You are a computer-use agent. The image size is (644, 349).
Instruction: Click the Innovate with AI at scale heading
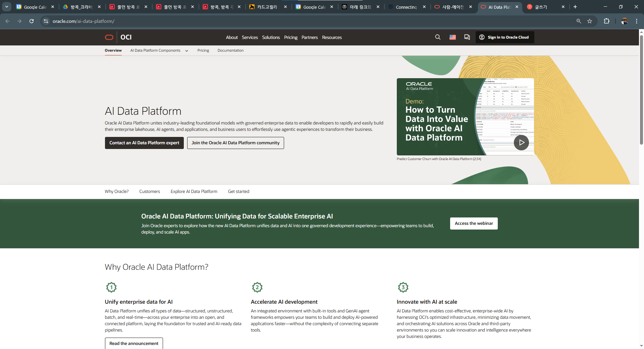pos(427,302)
